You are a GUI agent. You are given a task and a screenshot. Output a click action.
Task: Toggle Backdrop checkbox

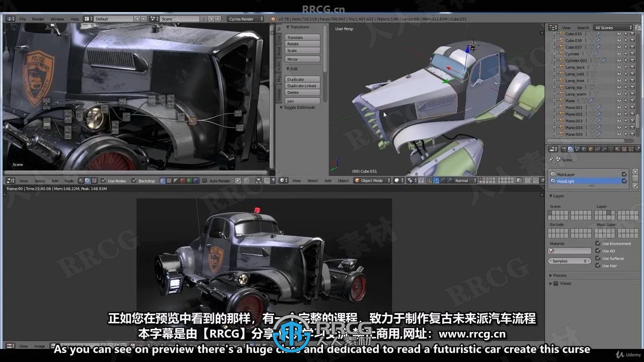[x=134, y=180]
